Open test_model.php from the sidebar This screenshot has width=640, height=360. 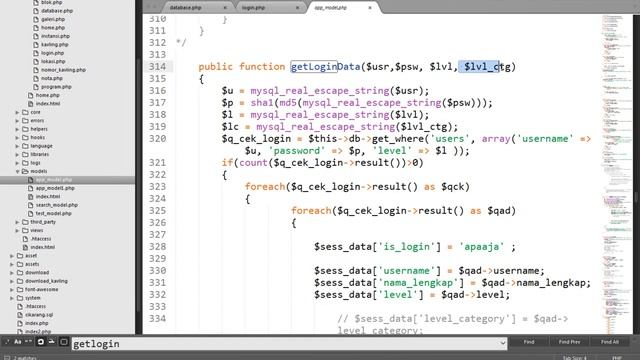[x=53, y=213]
